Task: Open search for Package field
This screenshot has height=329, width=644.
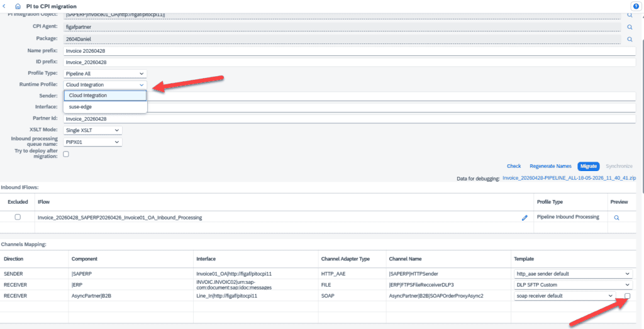Action: pyautogui.click(x=629, y=40)
